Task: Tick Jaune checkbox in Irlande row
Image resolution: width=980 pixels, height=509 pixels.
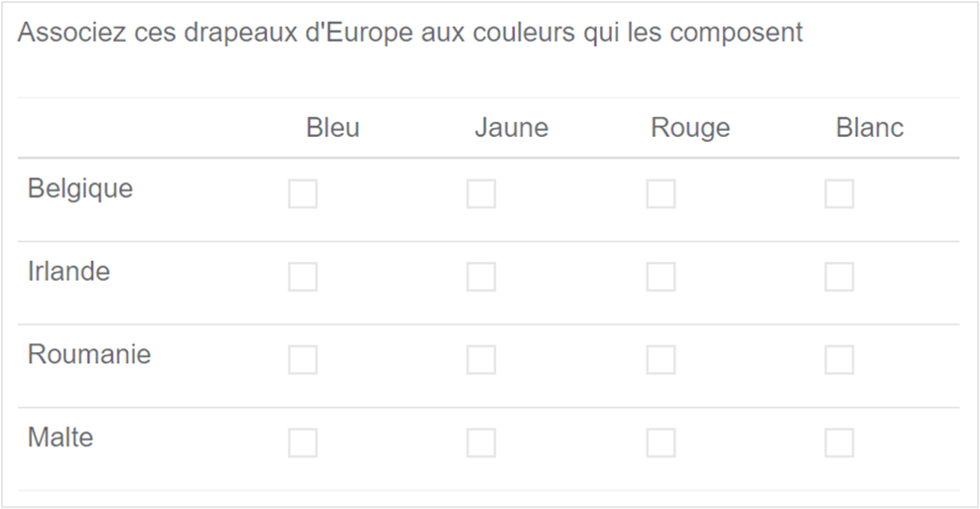Action: [481, 277]
